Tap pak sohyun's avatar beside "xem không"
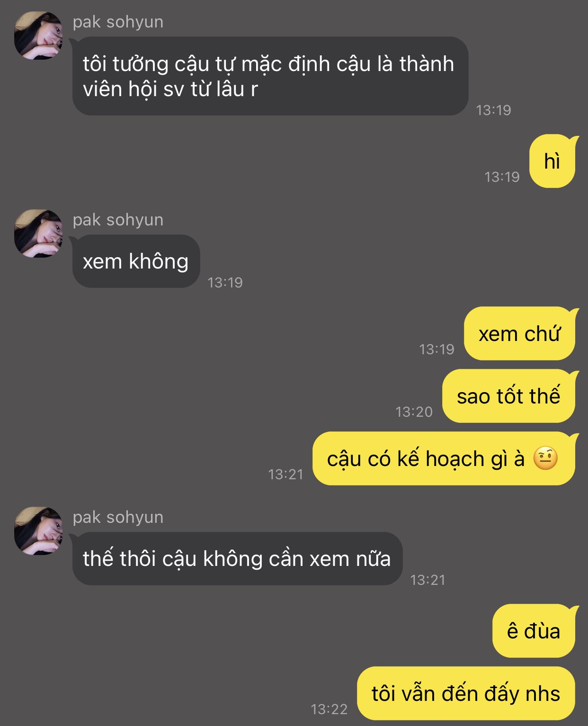Viewport: 588px width, 726px height. point(38,233)
